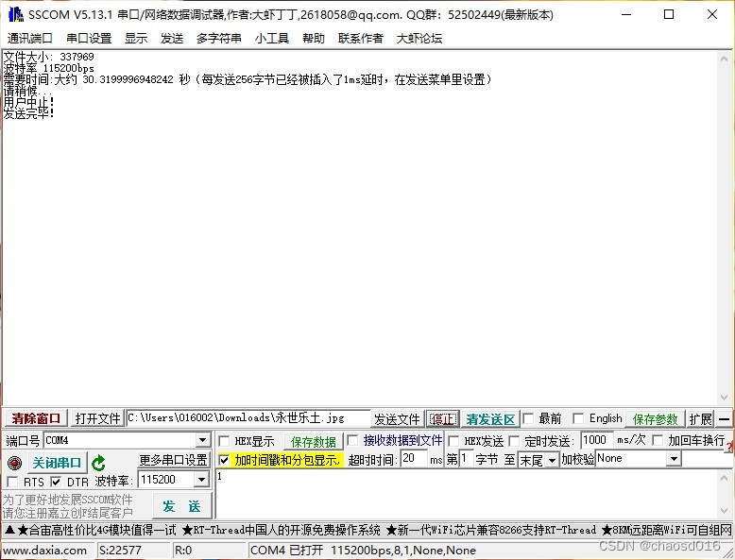Toggle the 最前 checkbox

coord(528,418)
